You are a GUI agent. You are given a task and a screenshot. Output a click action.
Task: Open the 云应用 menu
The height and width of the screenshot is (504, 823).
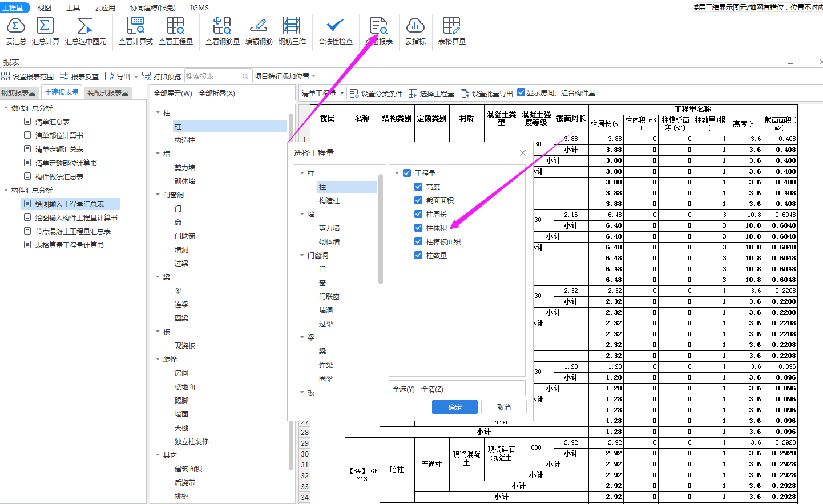tap(105, 7)
